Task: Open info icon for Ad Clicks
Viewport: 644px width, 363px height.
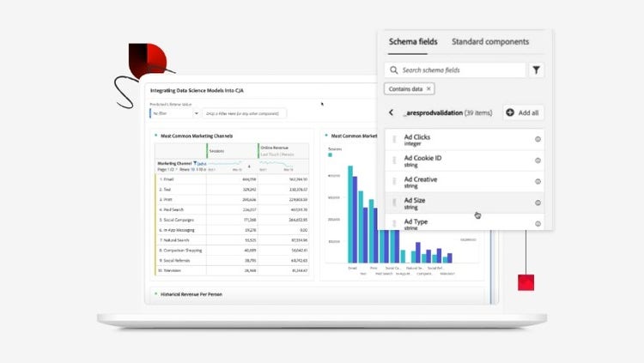Action: (538, 139)
